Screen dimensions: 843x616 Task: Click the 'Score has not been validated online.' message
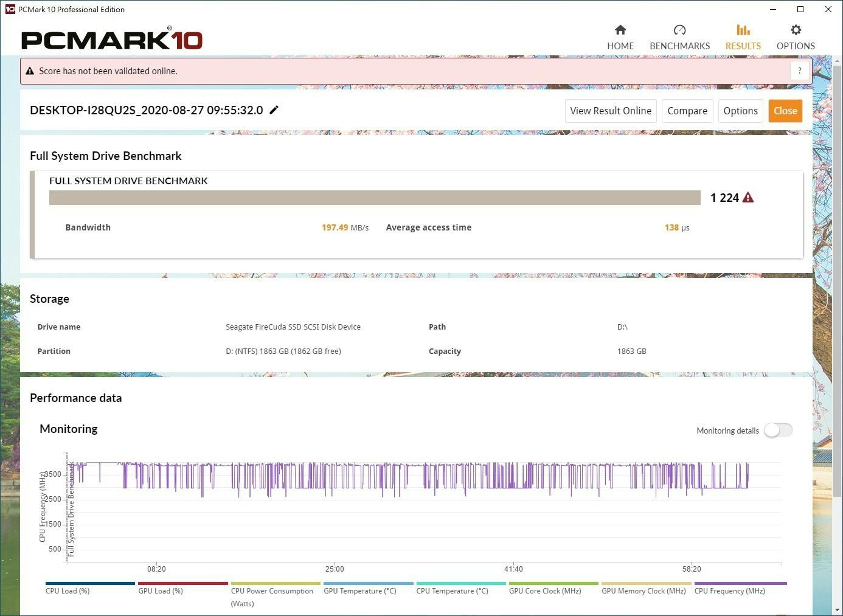(x=108, y=71)
